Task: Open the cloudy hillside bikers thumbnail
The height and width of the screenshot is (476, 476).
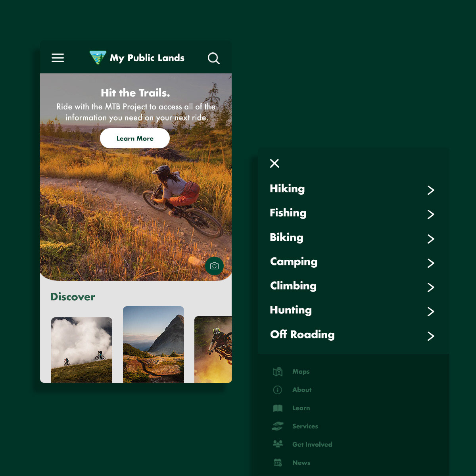Action: (x=82, y=350)
